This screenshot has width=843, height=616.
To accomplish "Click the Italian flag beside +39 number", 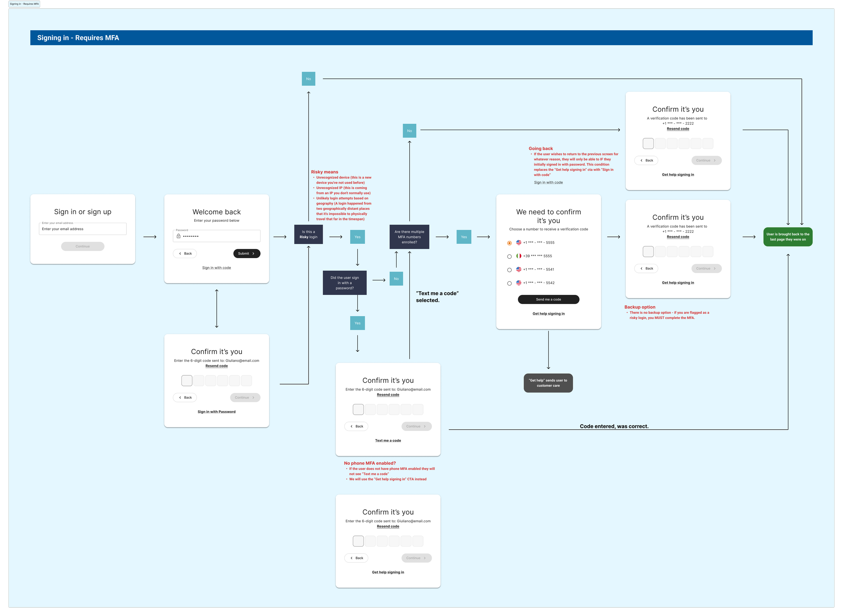I will pyautogui.click(x=518, y=256).
